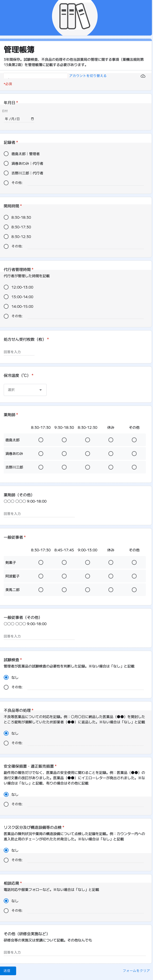Set 渦巻あわみ shift to 9:30-18:30
The height and width of the screenshot is (980, 153).
[x=64, y=453]
